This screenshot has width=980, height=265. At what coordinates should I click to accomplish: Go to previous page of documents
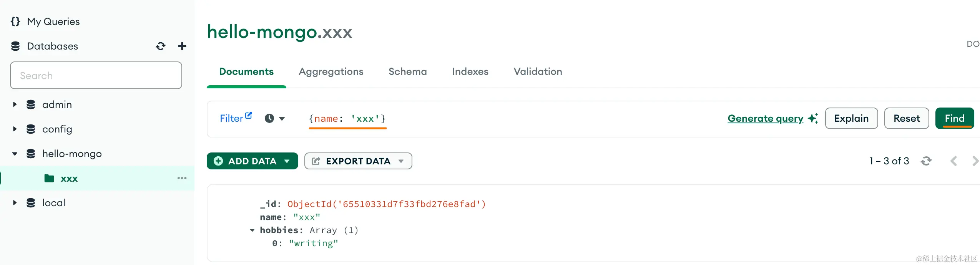(953, 161)
